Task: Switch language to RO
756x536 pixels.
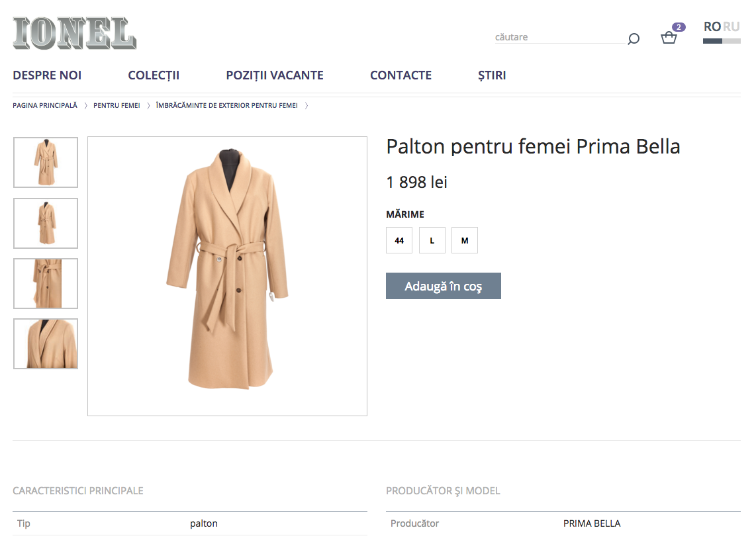Action: coord(712,27)
